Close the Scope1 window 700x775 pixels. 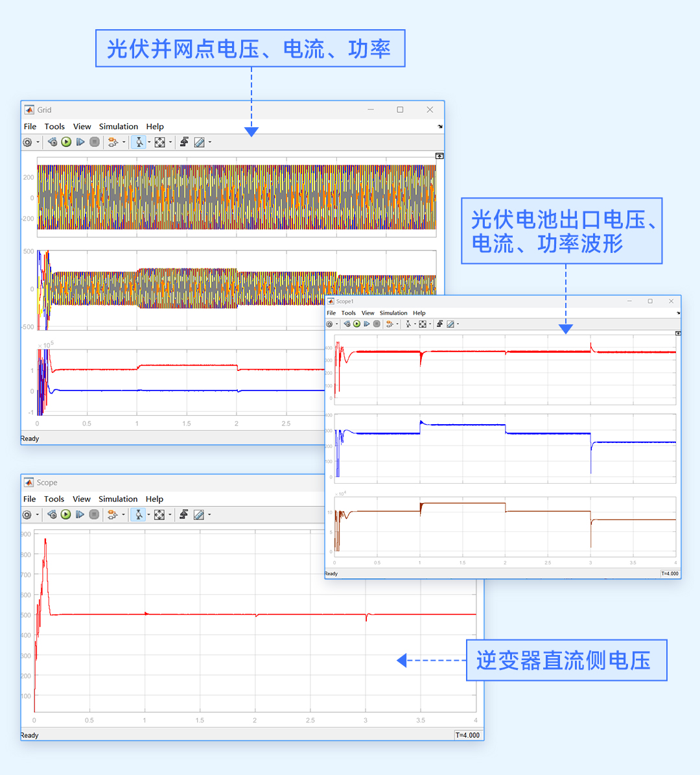pos(671,301)
